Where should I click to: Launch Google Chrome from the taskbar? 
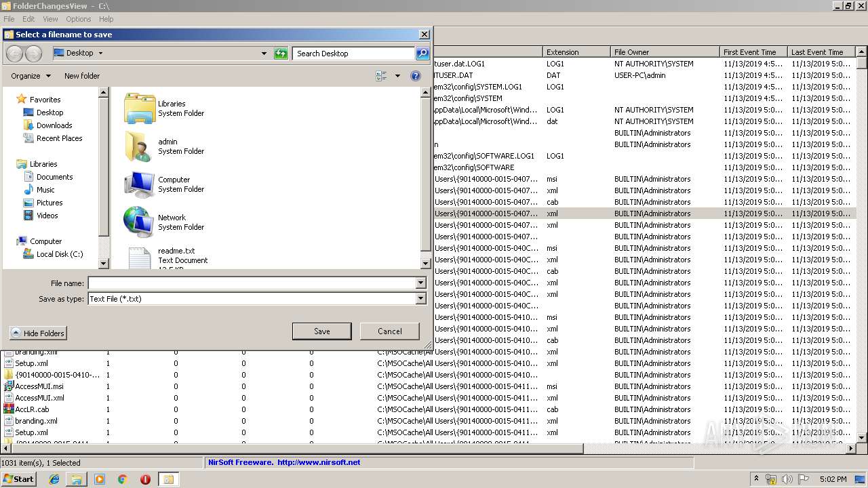tap(122, 479)
